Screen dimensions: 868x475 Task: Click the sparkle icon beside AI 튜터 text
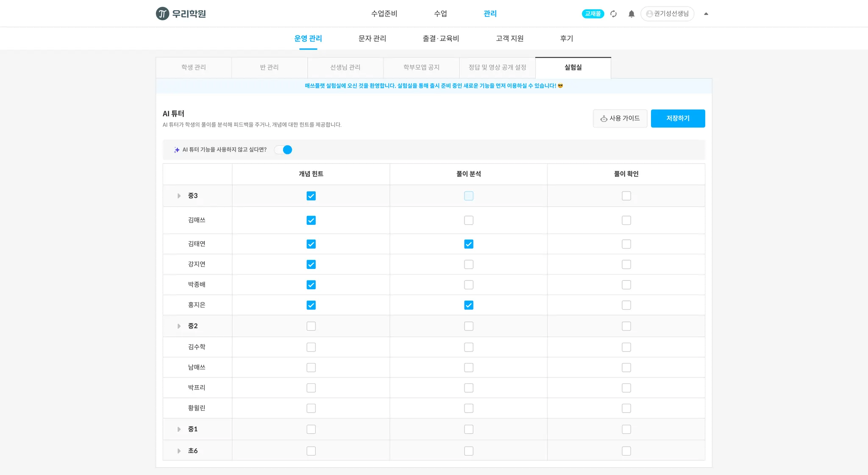pyautogui.click(x=177, y=150)
